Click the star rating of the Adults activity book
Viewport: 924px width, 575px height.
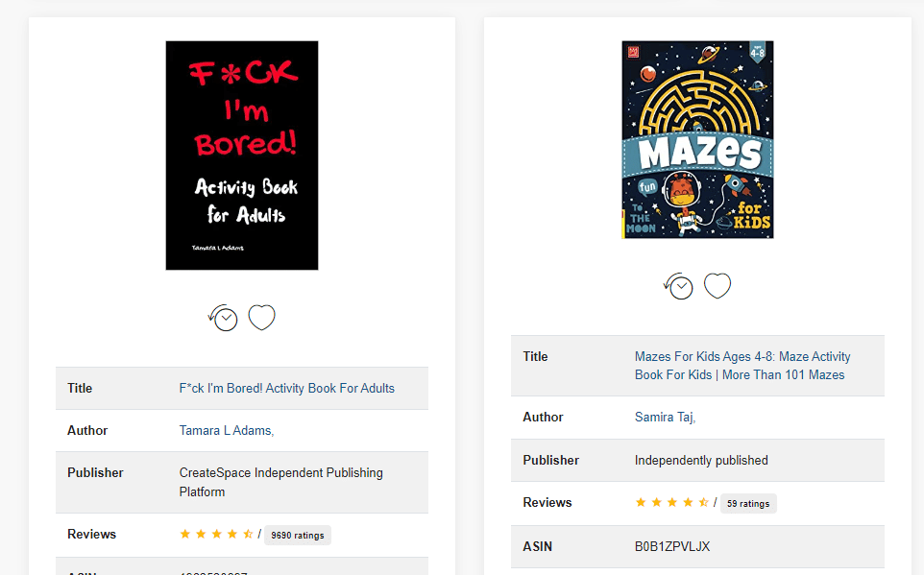[x=216, y=535]
